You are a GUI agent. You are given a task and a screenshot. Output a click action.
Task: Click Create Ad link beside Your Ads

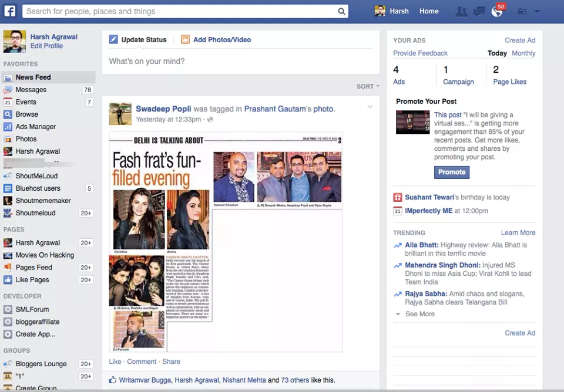[x=520, y=40]
